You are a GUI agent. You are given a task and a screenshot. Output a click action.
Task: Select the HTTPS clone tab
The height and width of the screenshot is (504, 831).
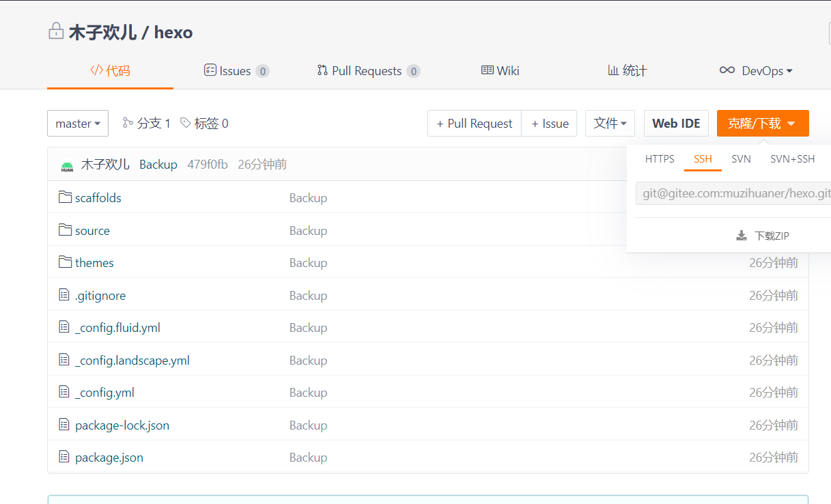click(660, 159)
